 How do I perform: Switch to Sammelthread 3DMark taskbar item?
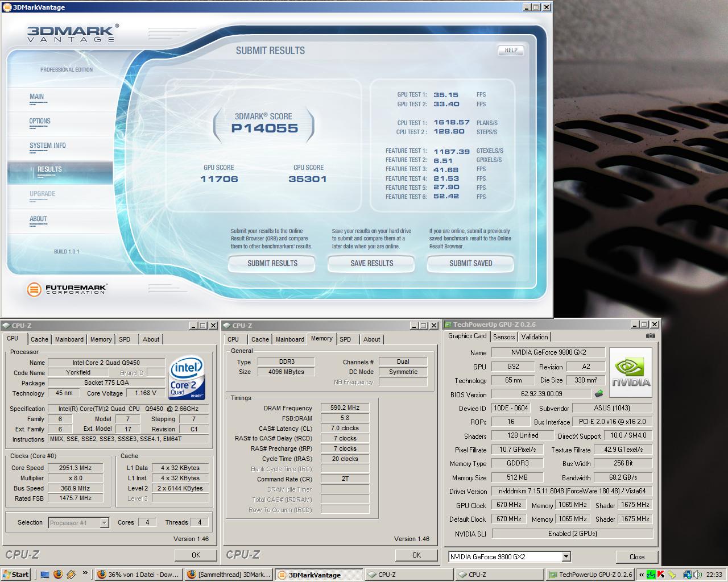pos(229,575)
